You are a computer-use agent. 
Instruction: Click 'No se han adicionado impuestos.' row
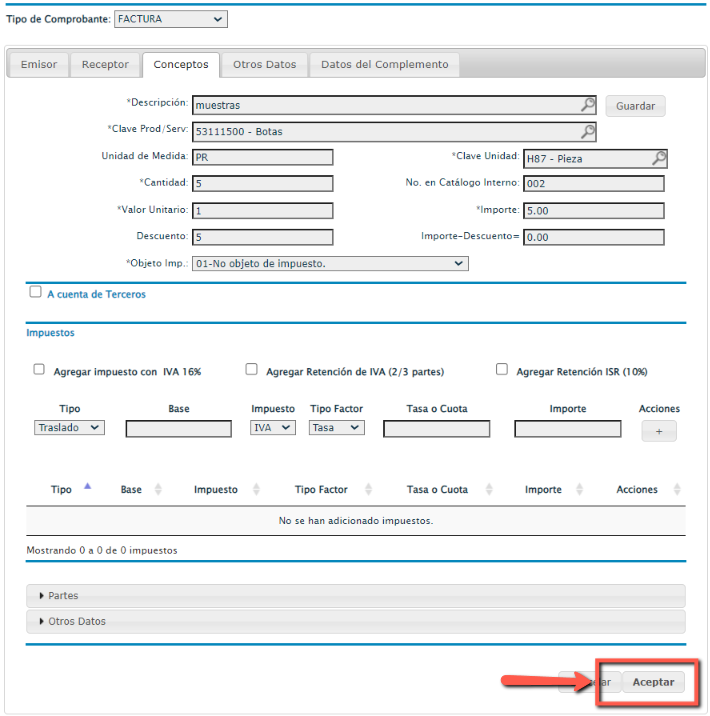[x=356, y=521]
